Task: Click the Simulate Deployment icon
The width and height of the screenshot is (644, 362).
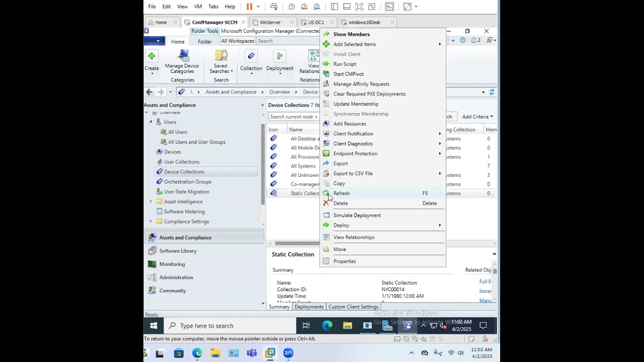Action: click(x=326, y=215)
